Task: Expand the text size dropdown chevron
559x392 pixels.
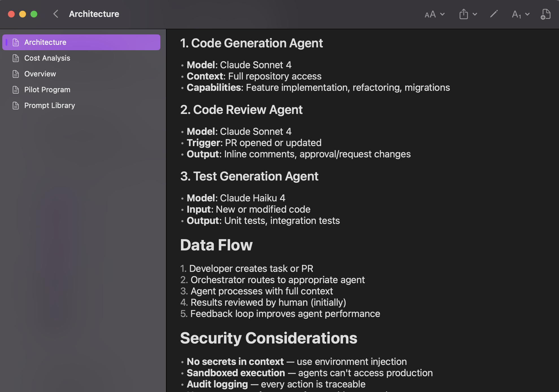Action: pyautogui.click(x=442, y=14)
